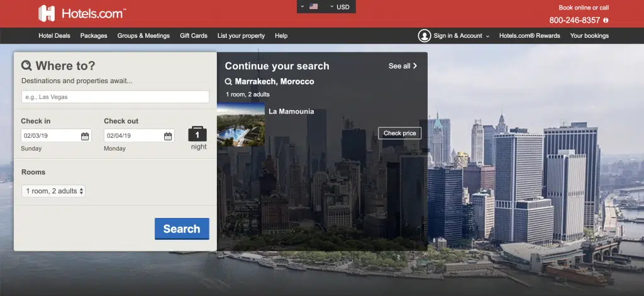Open the Hotel Deals menu item
The image size is (644, 296).
click(54, 36)
